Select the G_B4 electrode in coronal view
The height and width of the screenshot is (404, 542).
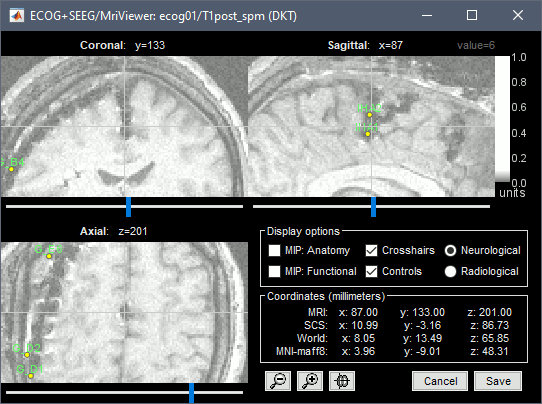click(x=11, y=169)
